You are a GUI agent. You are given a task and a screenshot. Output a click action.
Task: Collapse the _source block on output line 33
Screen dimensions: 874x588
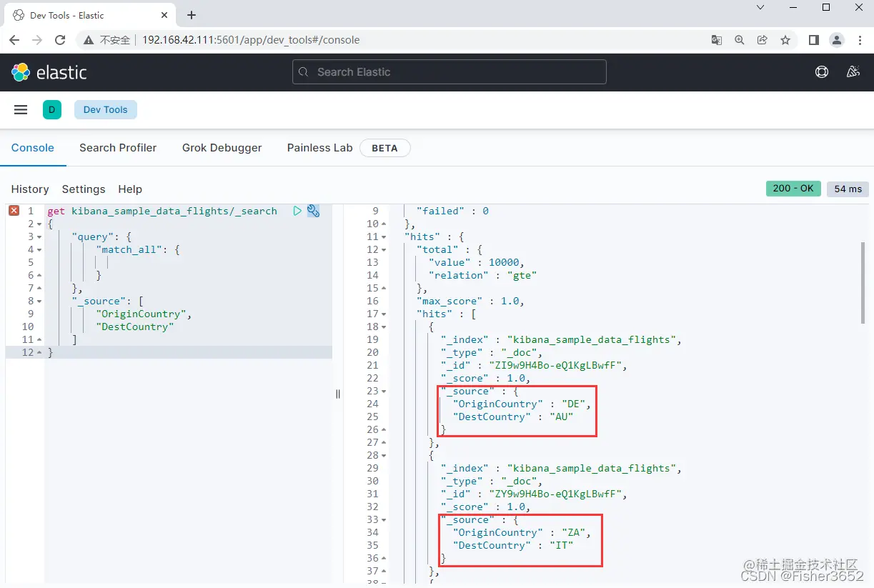pos(384,520)
